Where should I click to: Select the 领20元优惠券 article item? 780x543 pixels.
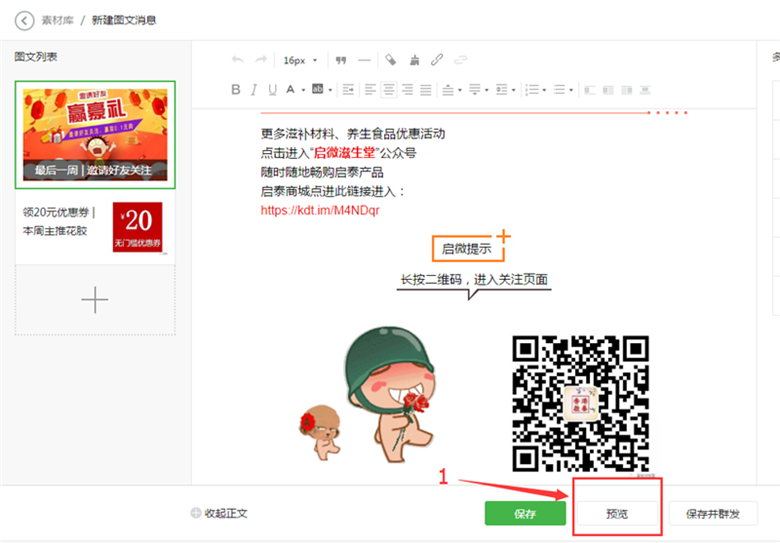point(95,227)
